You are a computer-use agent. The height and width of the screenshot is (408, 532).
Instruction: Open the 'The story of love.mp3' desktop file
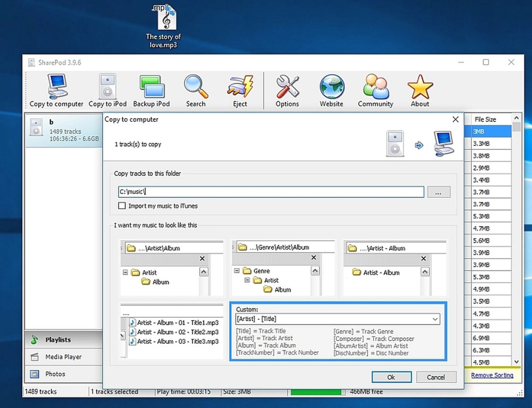pos(163,26)
